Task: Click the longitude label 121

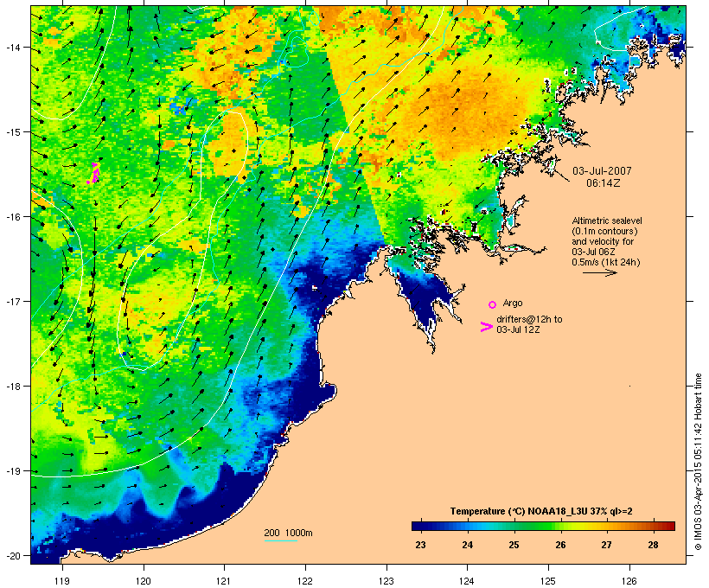Action: tap(224, 581)
